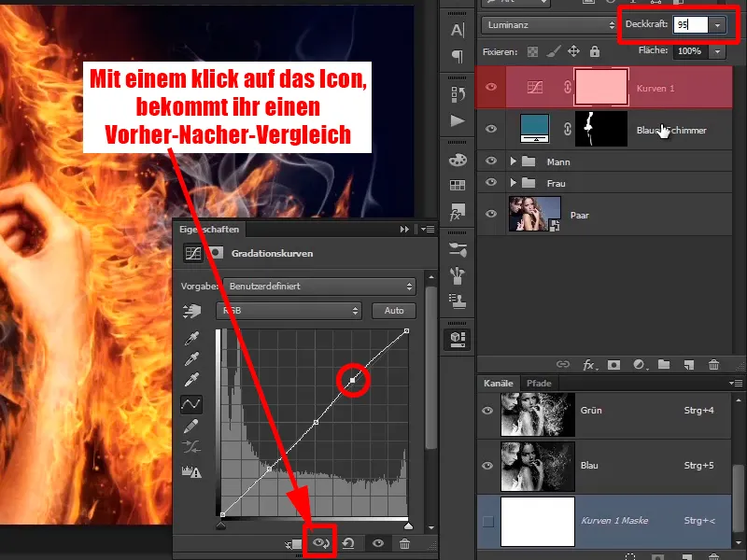Open the RGB channel dropdown
Viewport: 747px width, 560px height.
pos(289,311)
